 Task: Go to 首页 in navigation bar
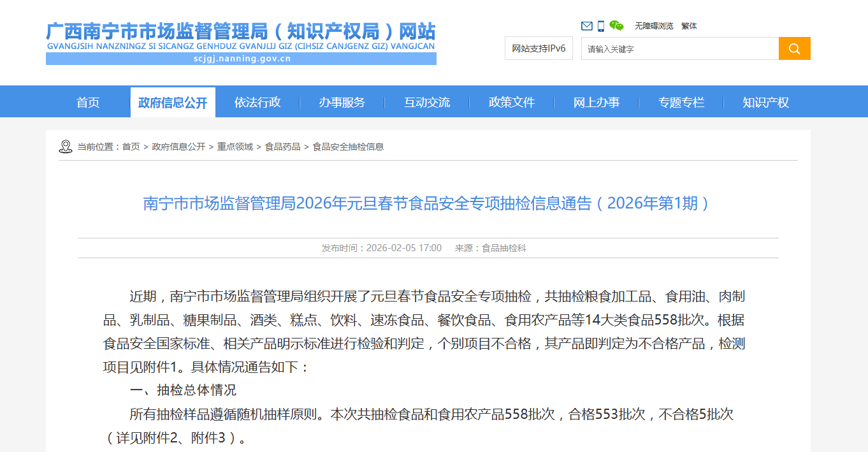pos(88,102)
